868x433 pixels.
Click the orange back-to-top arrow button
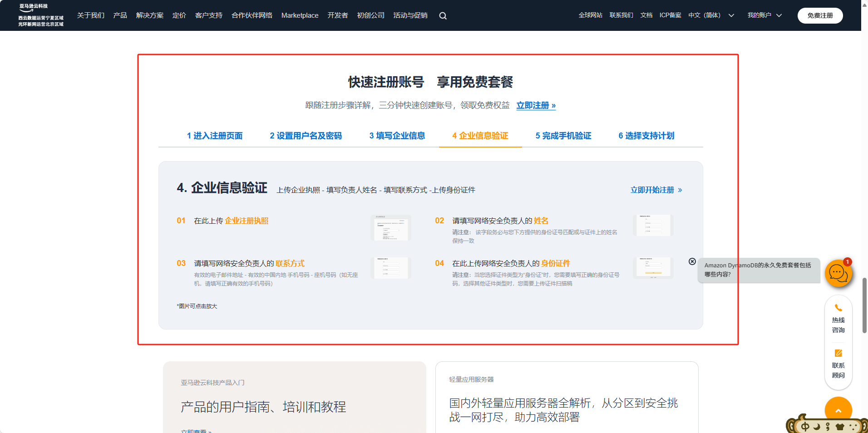pos(838,410)
